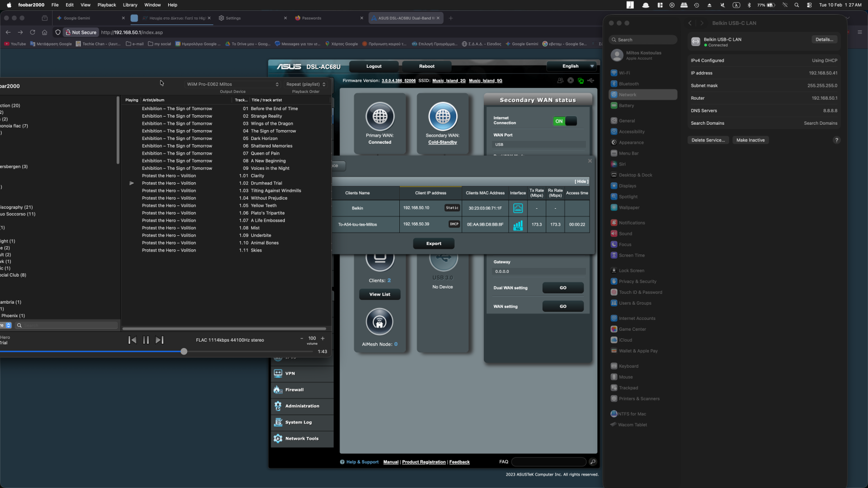
Task: Toggle the Internet Connection ON switch
Action: (565, 121)
